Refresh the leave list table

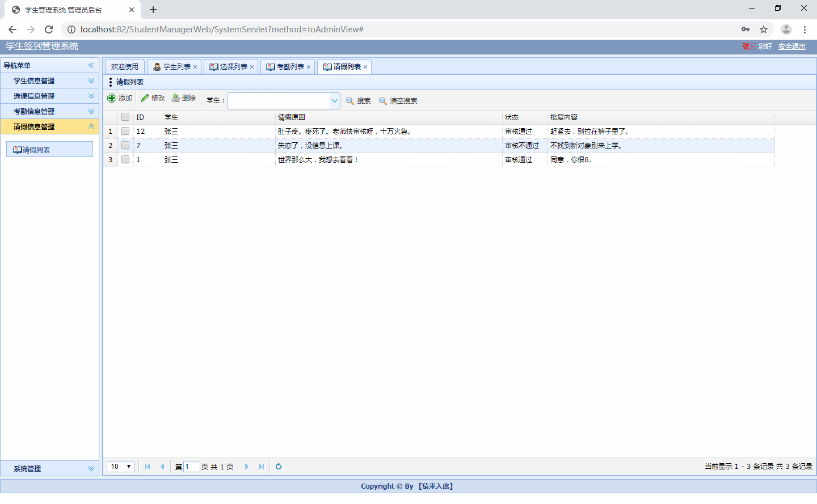point(279,467)
